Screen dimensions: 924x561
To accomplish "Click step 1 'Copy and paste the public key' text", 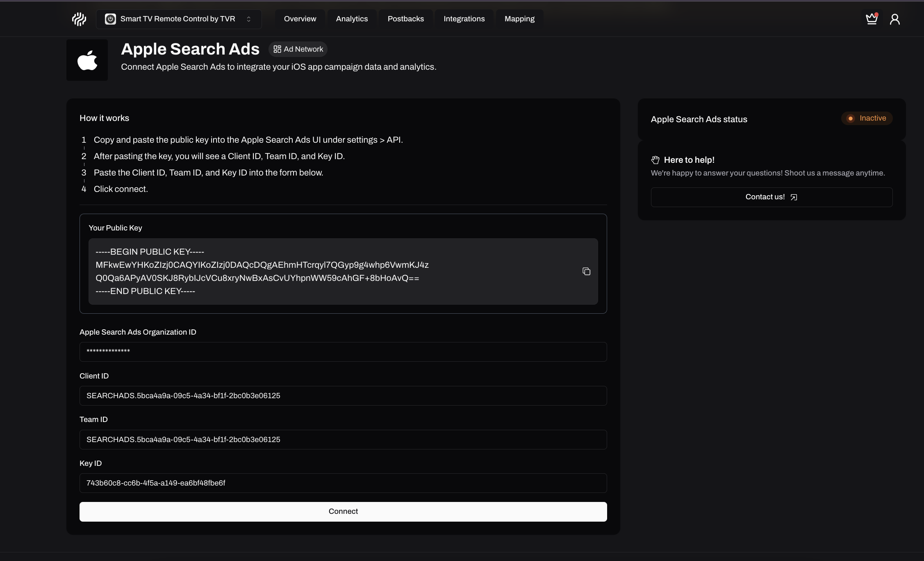I will (x=248, y=140).
